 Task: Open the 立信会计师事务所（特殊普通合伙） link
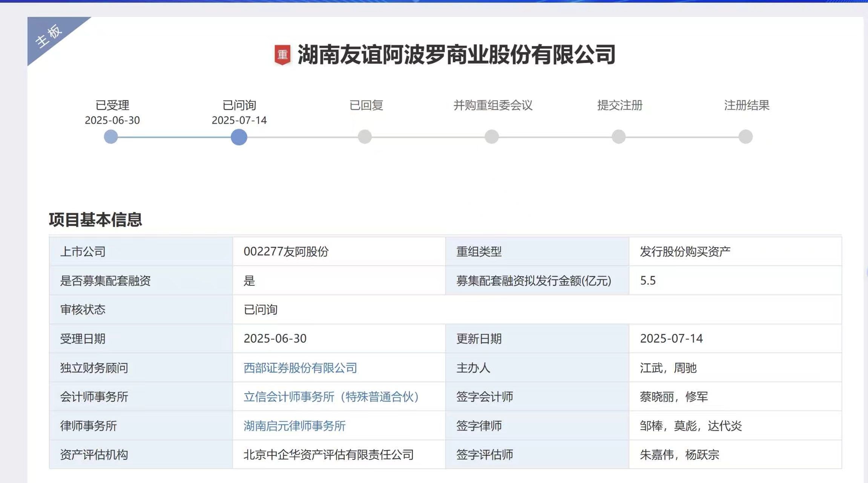click(x=331, y=397)
